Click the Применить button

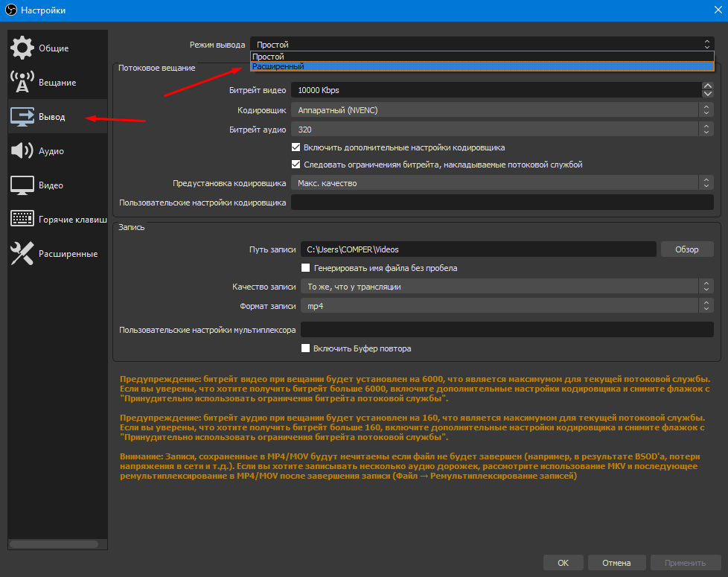686,563
